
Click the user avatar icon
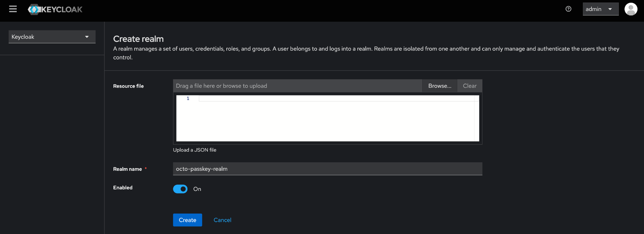pyautogui.click(x=630, y=9)
